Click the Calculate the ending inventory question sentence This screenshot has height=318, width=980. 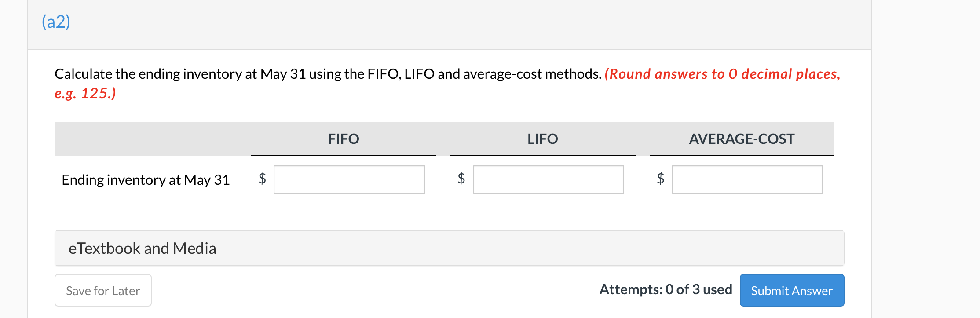click(328, 74)
